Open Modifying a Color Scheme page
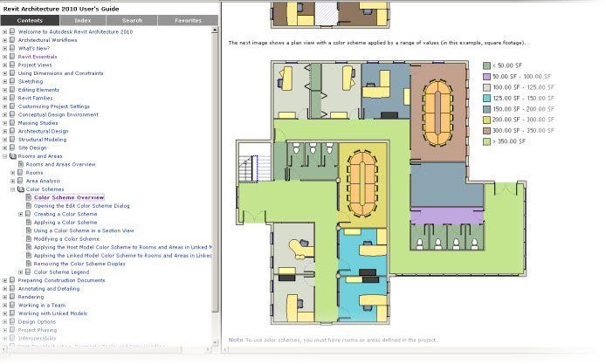 point(66,239)
